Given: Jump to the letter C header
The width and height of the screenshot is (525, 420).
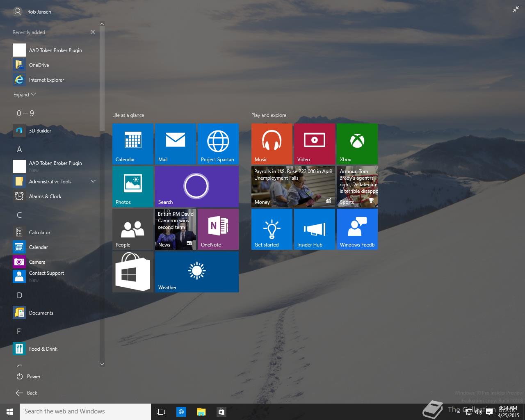Looking at the screenshot, I should point(19,215).
